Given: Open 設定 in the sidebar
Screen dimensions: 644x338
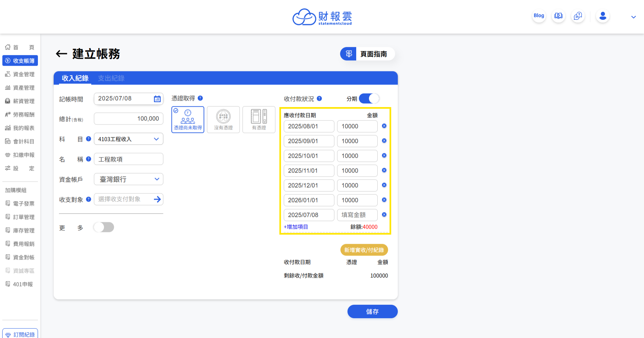Looking at the screenshot, I should pos(20,168).
